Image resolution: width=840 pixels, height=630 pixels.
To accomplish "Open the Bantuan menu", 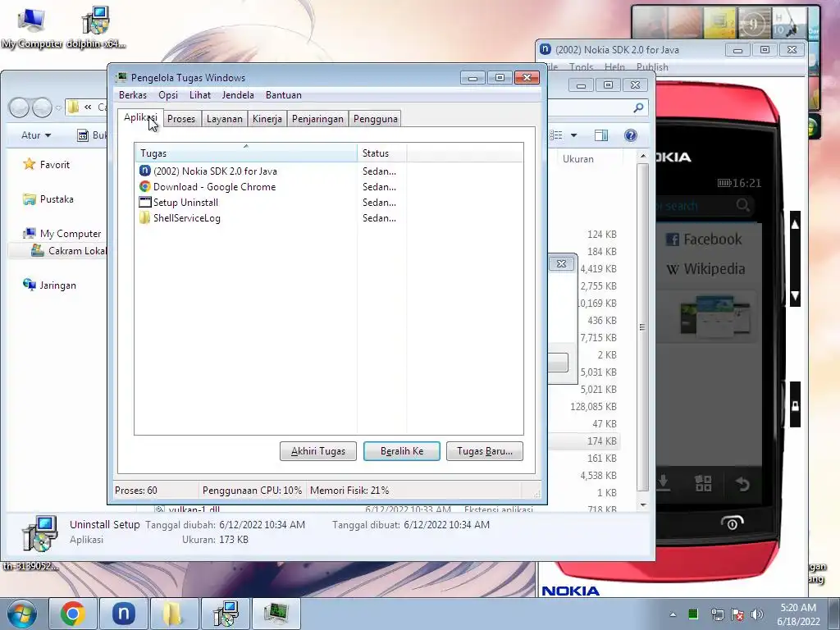I will tap(283, 95).
